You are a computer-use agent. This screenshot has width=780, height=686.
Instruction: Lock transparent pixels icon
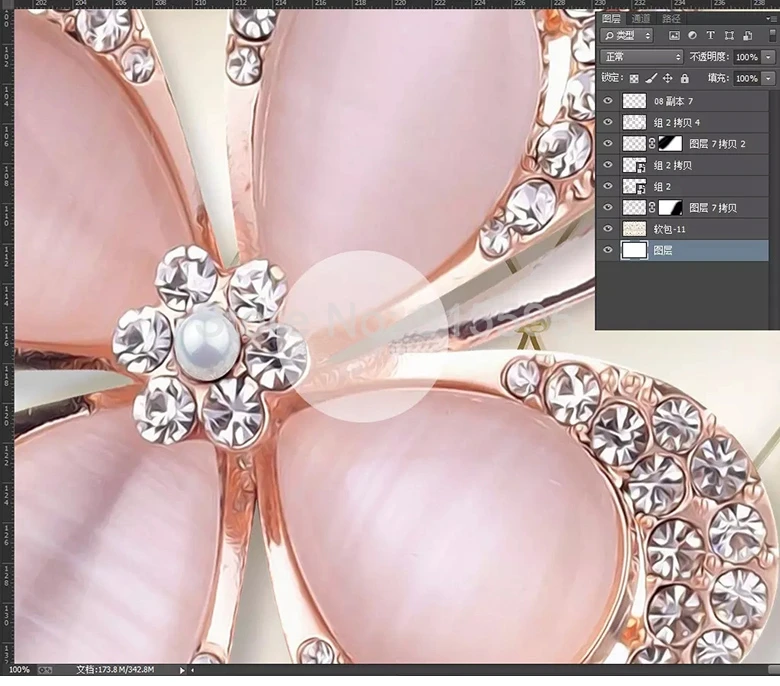coord(634,79)
